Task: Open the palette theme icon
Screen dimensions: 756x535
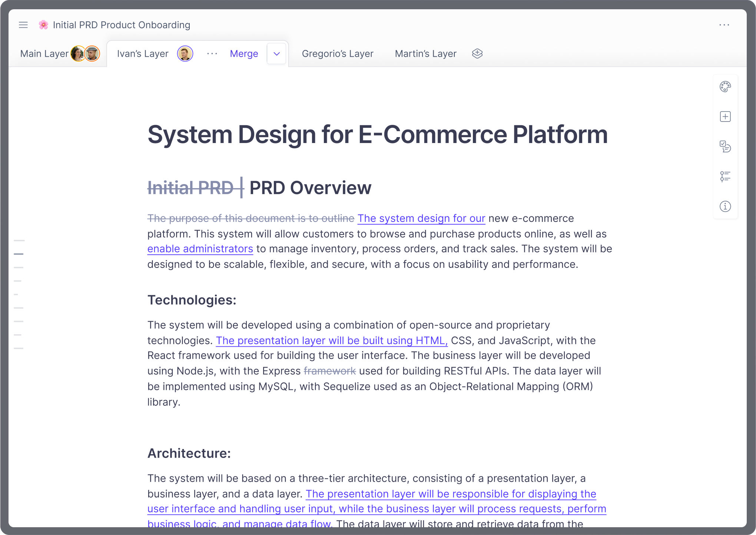Action: point(725,87)
